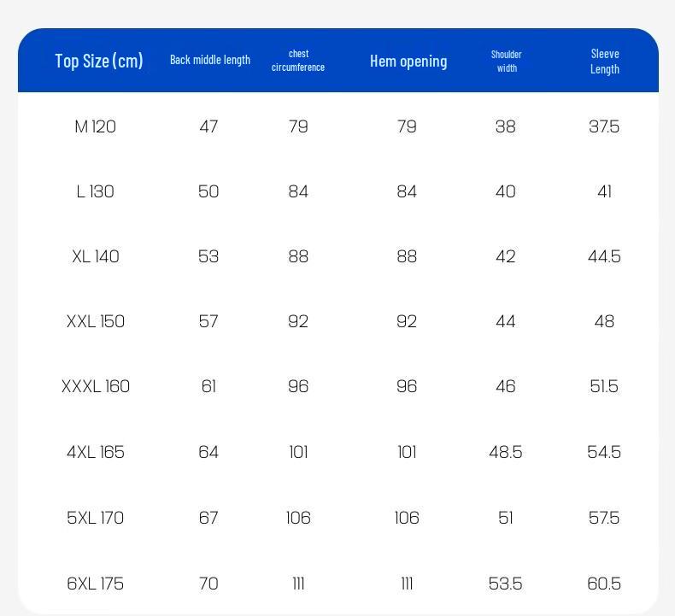Image resolution: width=675 pixels, height=616 pixels.
Task: Click the "Sleeve Length" column header
Action: (x=604, y=61)
